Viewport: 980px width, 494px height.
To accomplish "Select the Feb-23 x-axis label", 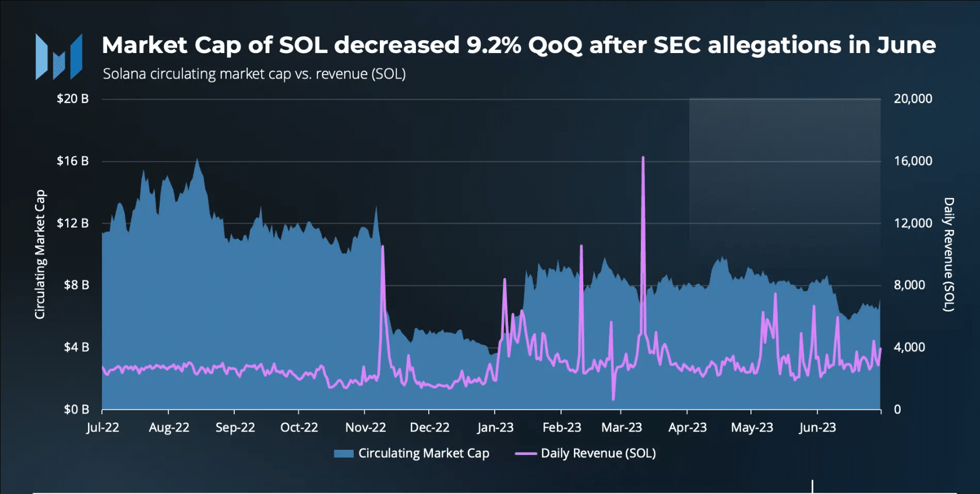I will (x=562, y=428).
